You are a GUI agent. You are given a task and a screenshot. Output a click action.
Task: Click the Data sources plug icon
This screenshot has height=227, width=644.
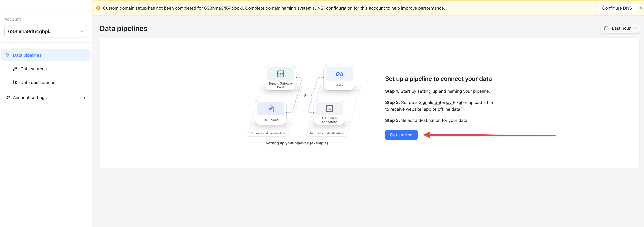[x=15, y=69]
